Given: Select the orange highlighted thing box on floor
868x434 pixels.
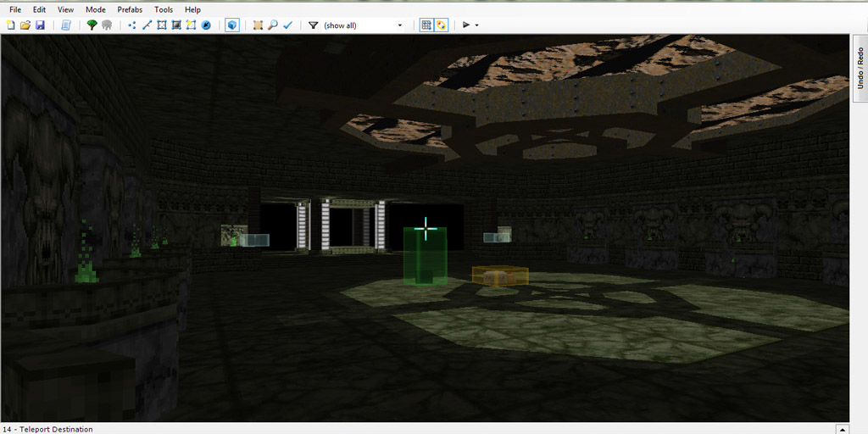Looking at the screenshot, I should pos(500,275).
